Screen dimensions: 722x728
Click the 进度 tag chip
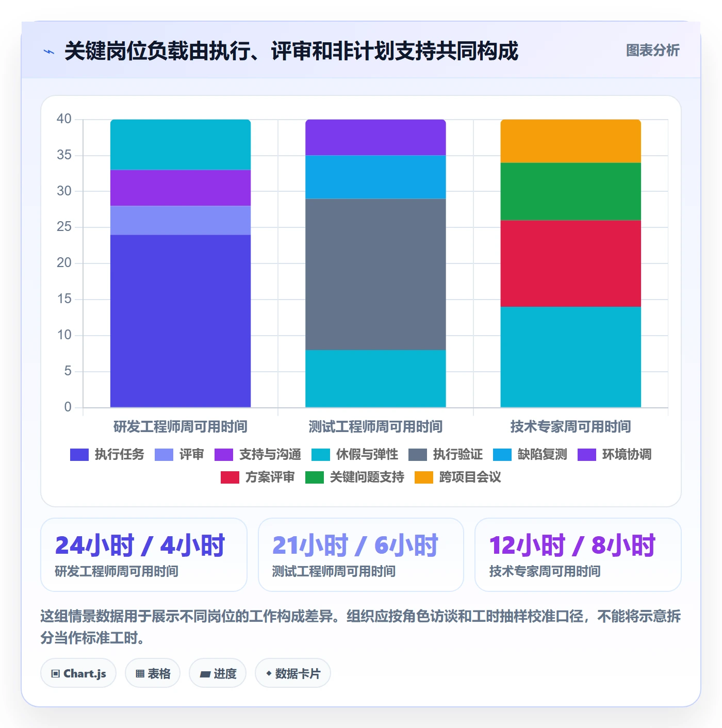[x=218, y=673]
